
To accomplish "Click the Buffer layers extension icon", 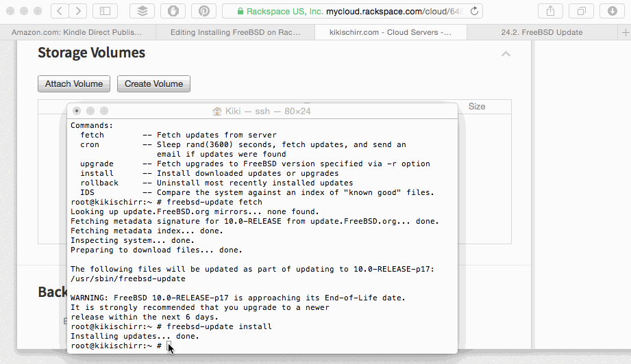I will coord(142,11).
